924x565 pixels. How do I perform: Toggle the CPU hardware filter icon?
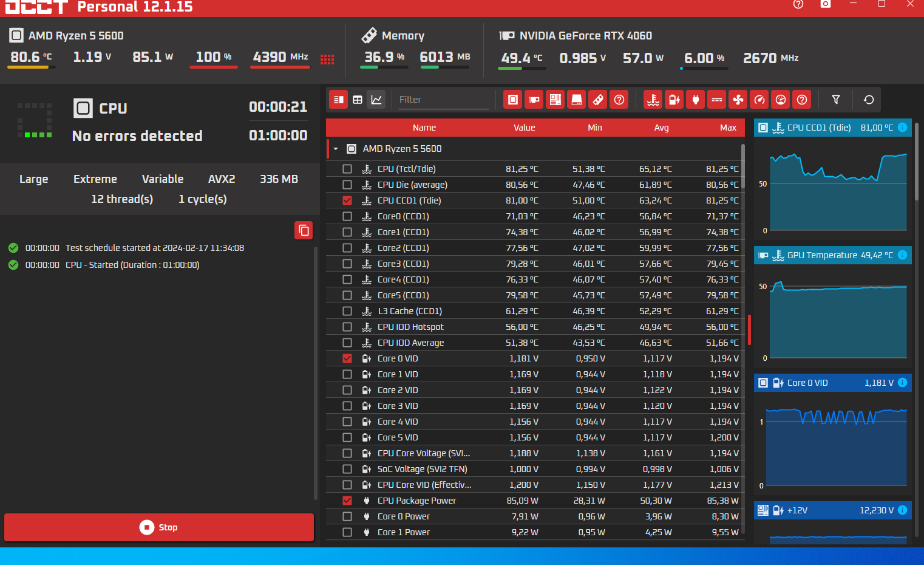click(x=513, y=100)
